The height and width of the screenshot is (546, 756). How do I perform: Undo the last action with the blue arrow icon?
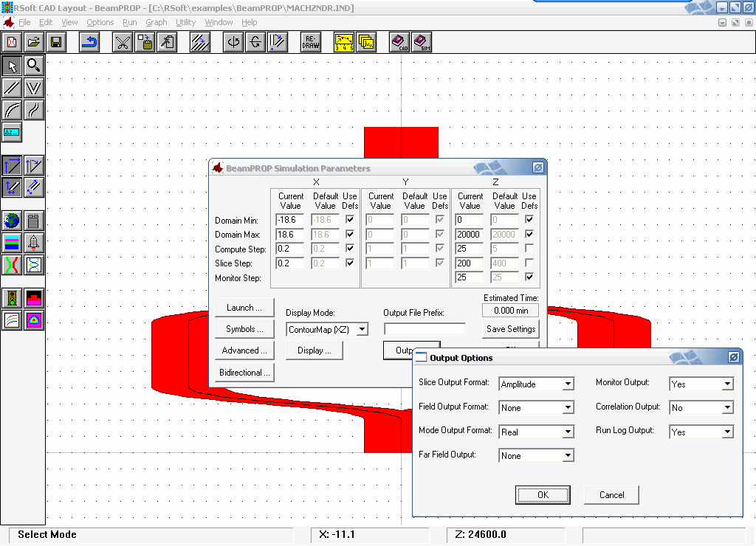click(89, 42)
